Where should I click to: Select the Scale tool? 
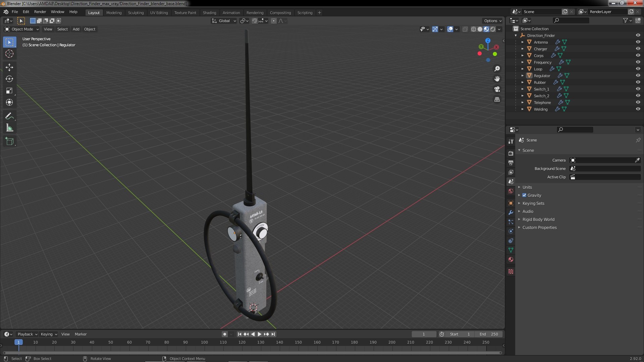click(9, 91)
